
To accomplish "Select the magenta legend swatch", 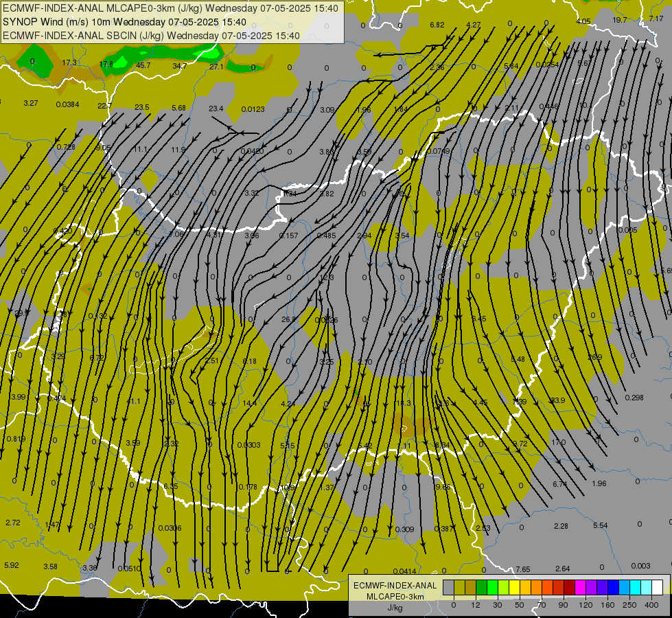I will click(581, 587).
